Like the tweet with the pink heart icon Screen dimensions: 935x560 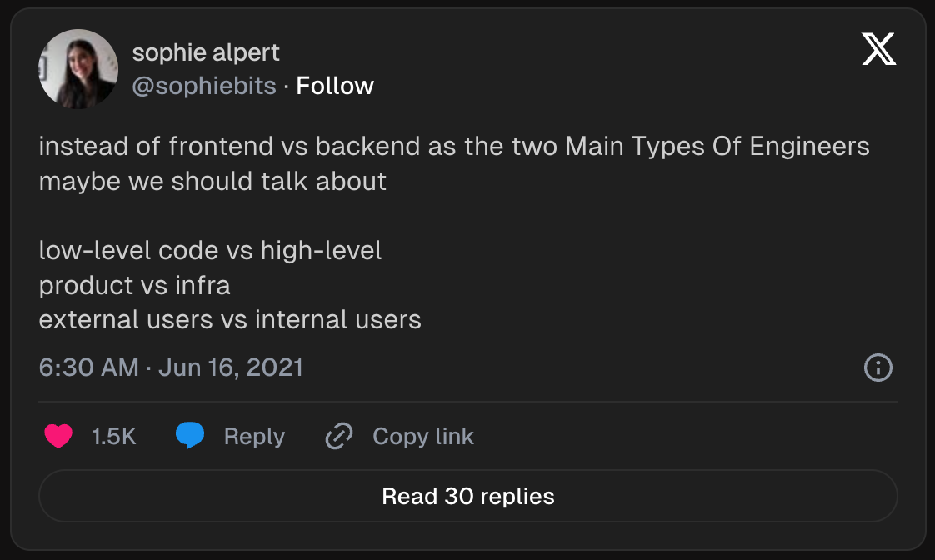pyautogui.click(x=58, y=436)
